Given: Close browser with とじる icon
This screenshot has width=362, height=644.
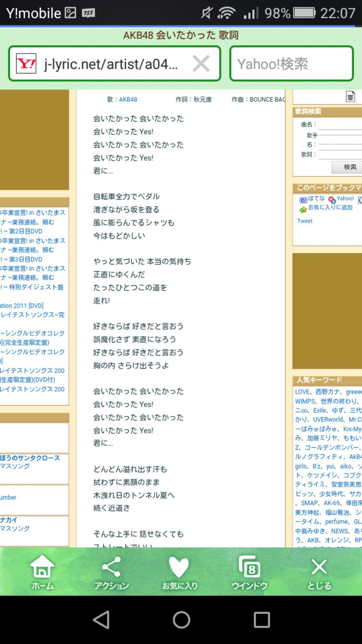Looking at the screenshot, I should coord(319,572).
